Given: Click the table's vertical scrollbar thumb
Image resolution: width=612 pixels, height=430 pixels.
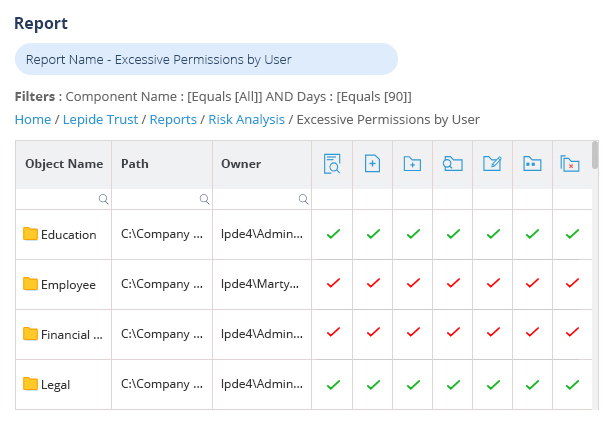Looking at the screenshot, I should pyautogui.click(x=595, y=155).
